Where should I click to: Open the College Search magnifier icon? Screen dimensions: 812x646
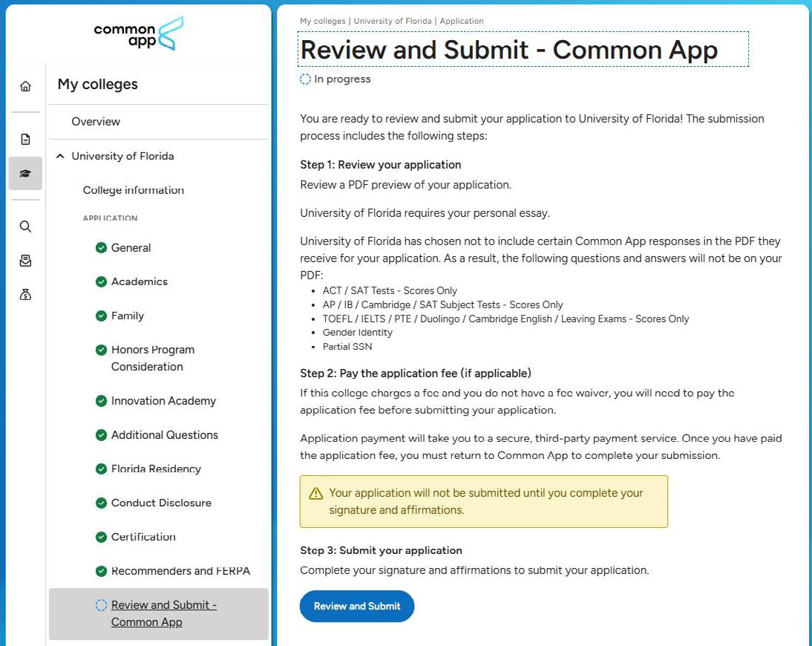[x=25, y=226]
